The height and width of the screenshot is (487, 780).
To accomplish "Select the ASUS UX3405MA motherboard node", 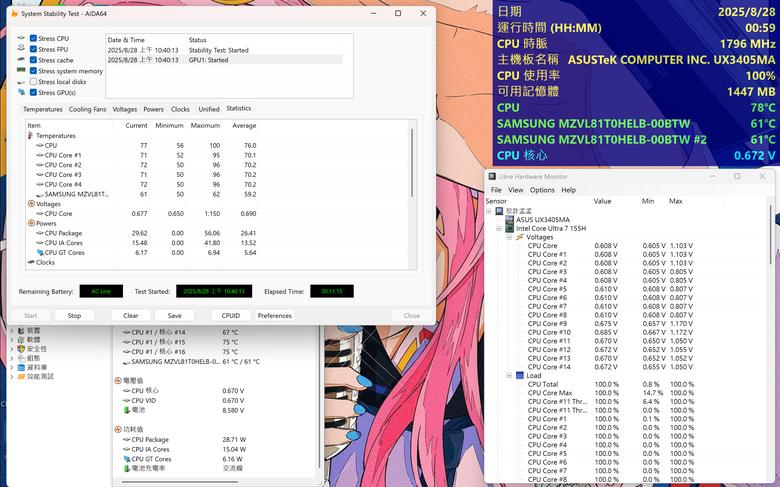I will (x=543, y=219).
